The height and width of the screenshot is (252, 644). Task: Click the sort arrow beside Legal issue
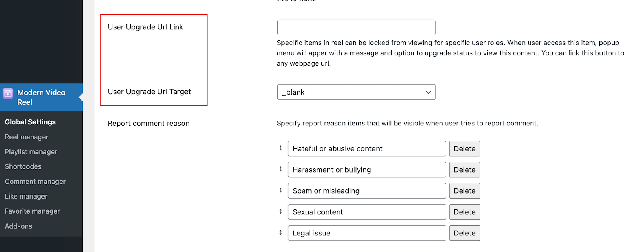click(281, 232)
